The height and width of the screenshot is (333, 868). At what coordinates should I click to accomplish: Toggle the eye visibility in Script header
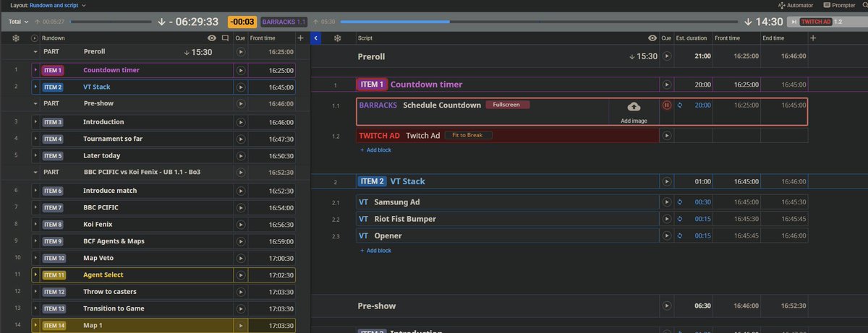[652, 38]
